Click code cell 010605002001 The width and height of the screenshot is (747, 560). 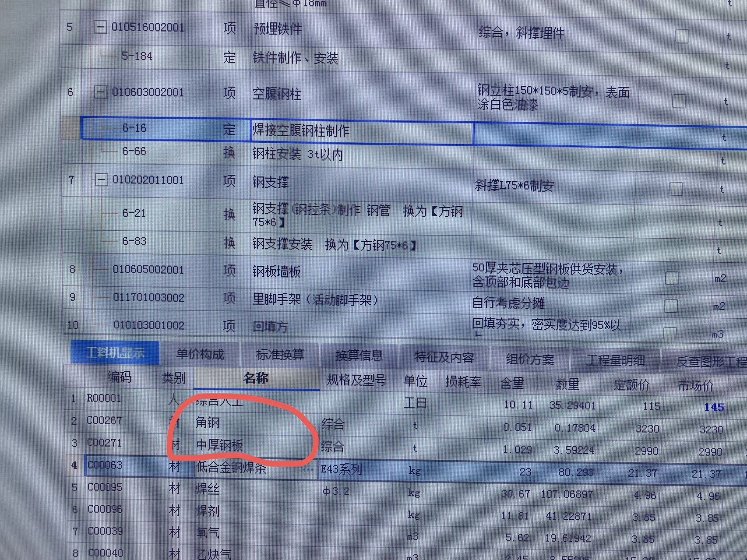click(148, 270)
